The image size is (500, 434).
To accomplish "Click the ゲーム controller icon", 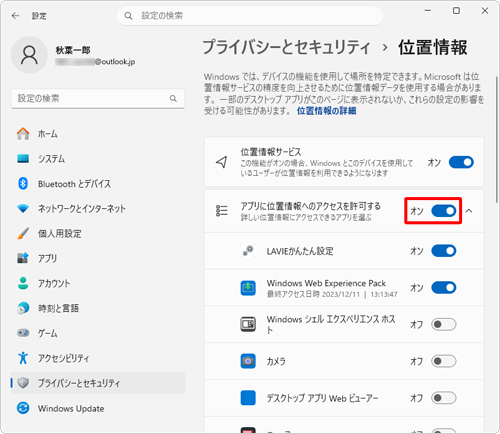I will coord(23,333).
